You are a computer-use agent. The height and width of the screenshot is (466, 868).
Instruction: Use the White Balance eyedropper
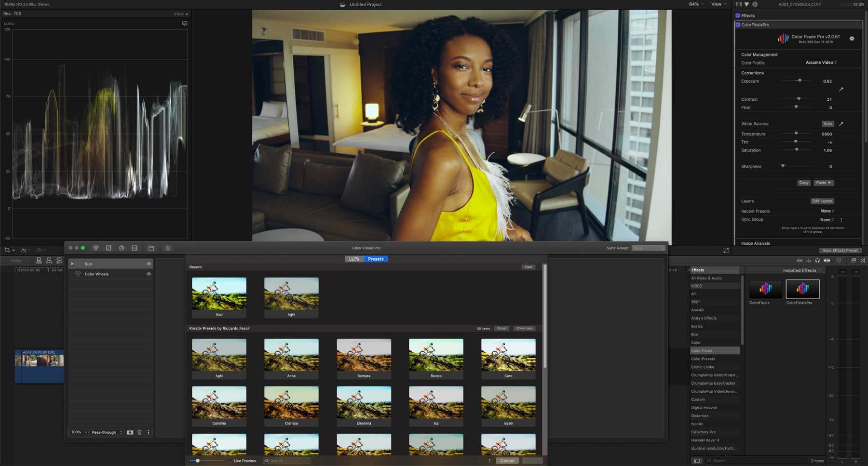[841, 124]
